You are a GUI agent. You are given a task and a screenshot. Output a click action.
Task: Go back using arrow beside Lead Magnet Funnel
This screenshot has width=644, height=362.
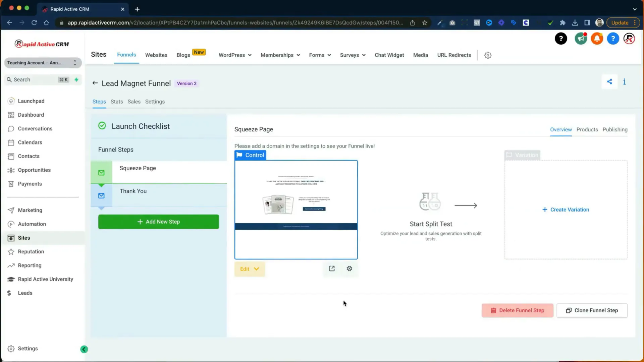(x=95, y=83)
